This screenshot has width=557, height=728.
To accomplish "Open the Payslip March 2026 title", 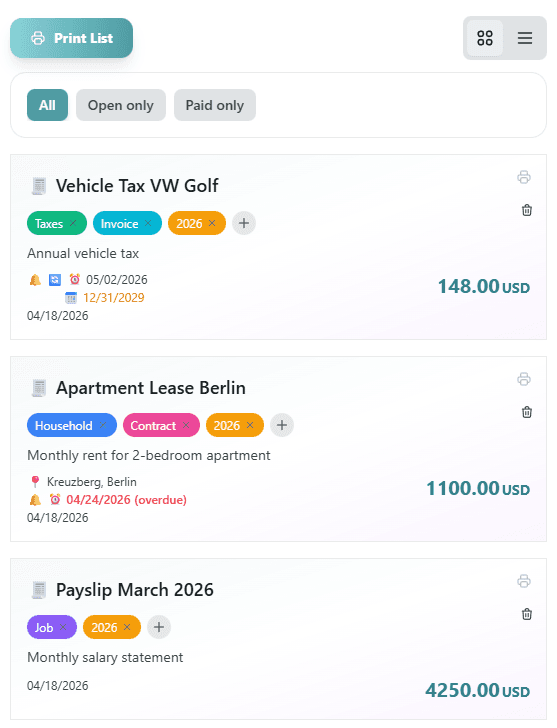I will [135, 590].
